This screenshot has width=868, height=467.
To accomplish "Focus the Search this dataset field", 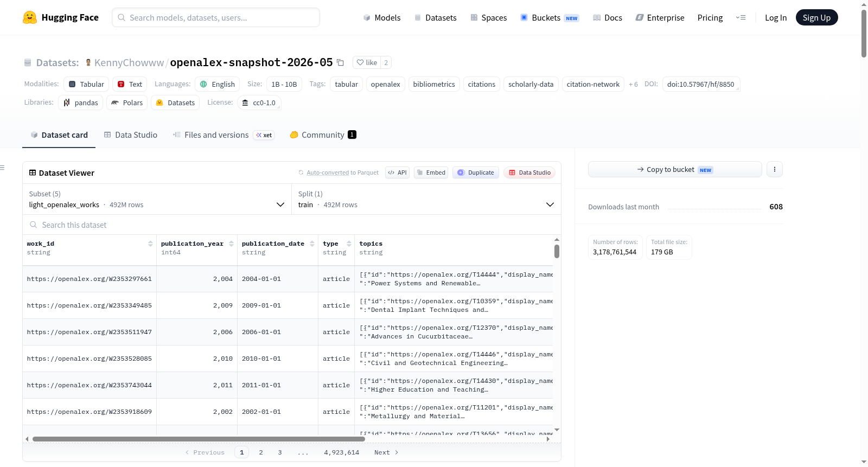I will 292,225.
